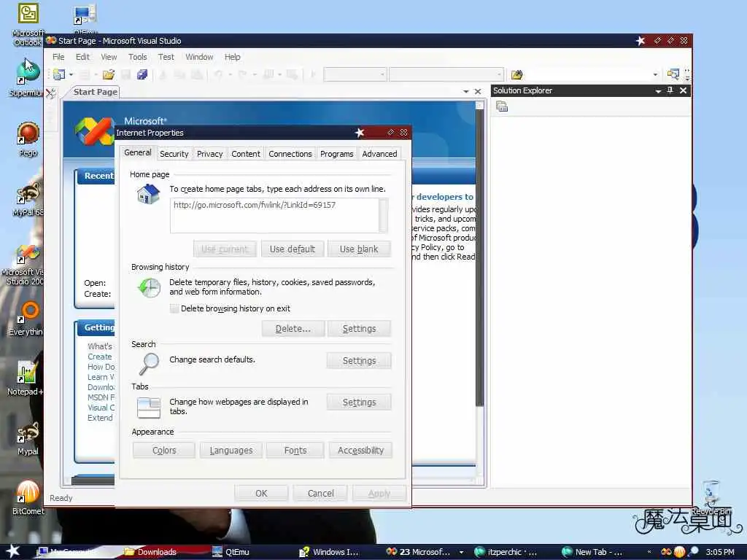The height and width of the screenshot is (560, 747).
Task: Click the Accessibility button
Action: click(360, 450)
